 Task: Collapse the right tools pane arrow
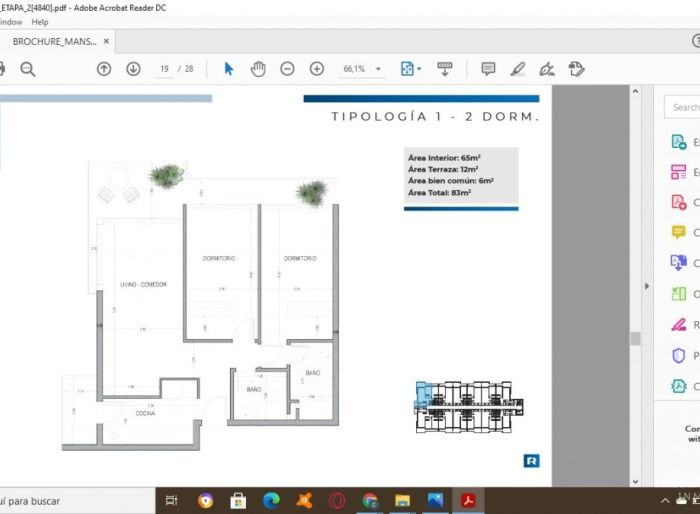coord(647,286)
